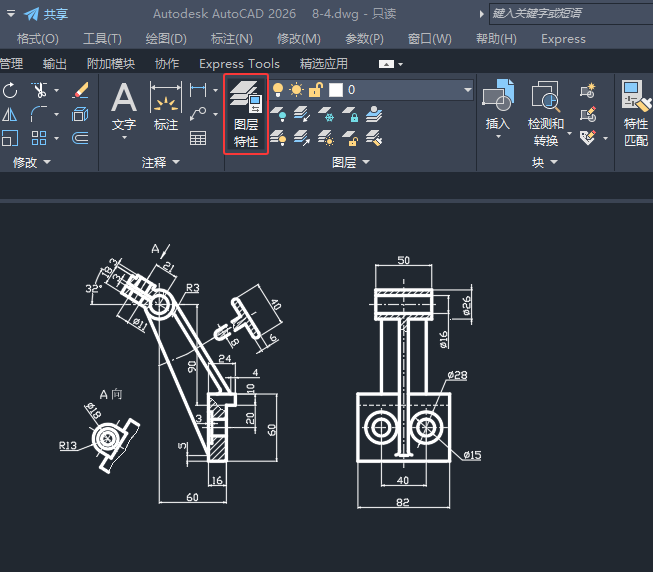Image resolution: width=653 pixels, height=572 pixels.
Task: Click the Layer Freeze icon
Action: tap(326, 114)
